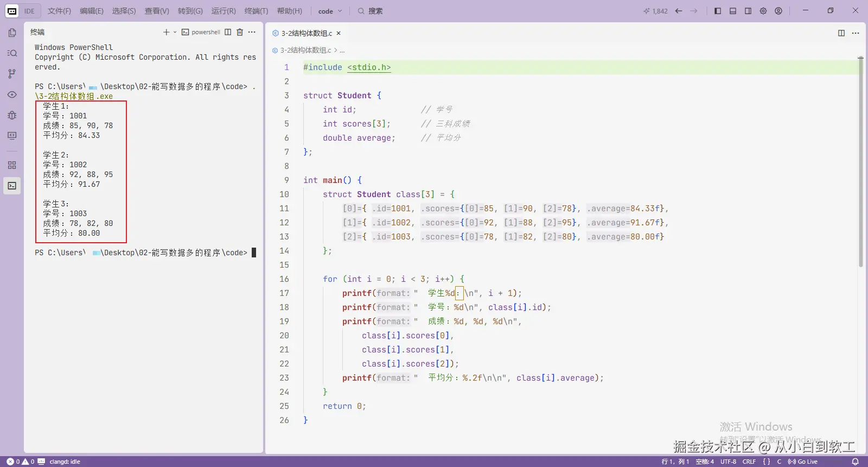Kill terminal with the trash icon
868x467 pixels.
[x=240, y=32]
